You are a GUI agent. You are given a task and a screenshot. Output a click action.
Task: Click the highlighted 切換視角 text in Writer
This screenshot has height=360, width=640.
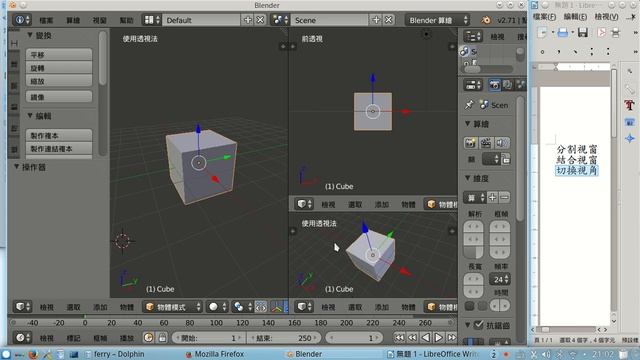(x=576, y=170)
